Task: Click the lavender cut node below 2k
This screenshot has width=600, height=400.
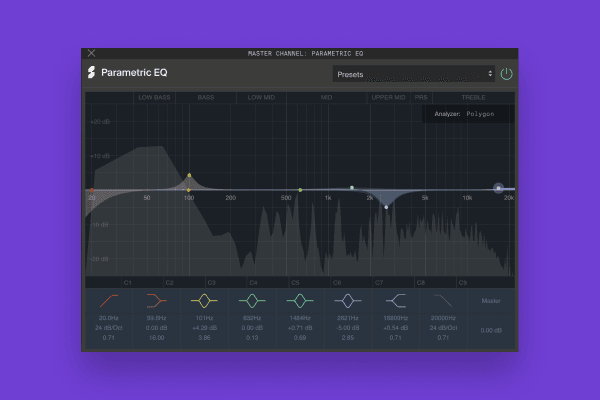Action: 386,207
